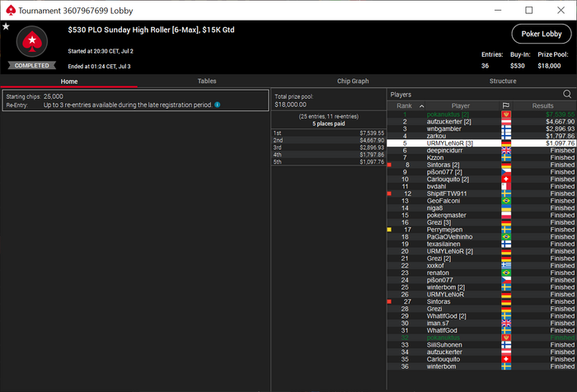Click the red marker beside ShipitFTW911
This screenshot has width=577, height=392.
[x=389, y=194]
